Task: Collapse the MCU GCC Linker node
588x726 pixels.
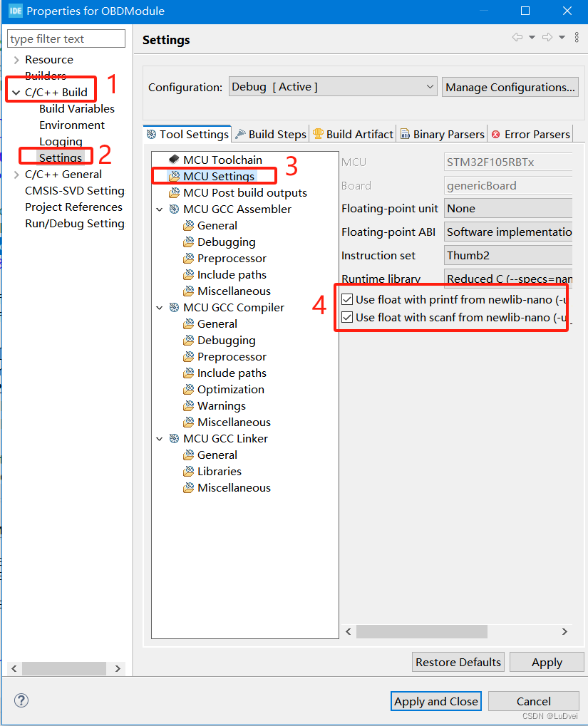Action: (160, 438)
